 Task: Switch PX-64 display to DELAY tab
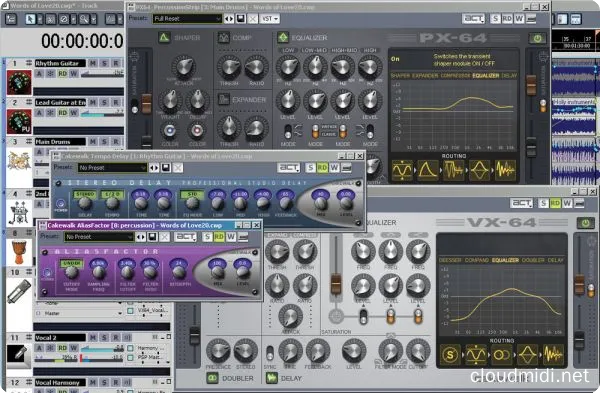tap(509, 75)
